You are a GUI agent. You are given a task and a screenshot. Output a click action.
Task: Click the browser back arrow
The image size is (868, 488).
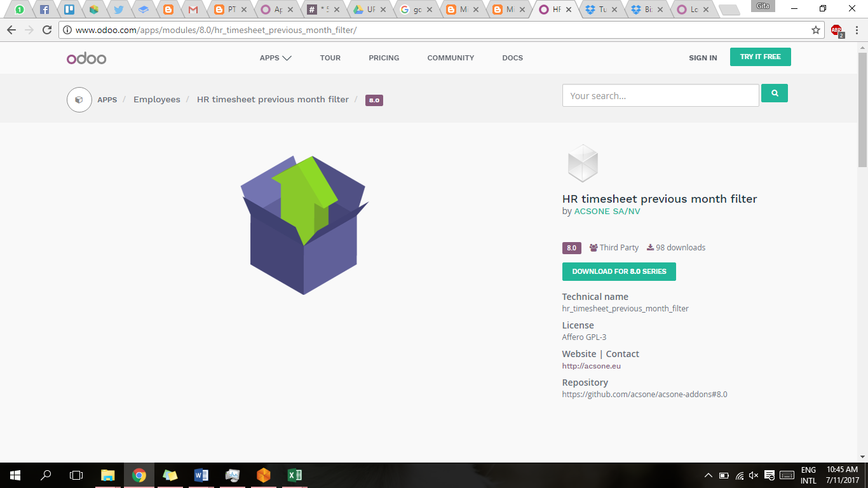pos(11,30)
